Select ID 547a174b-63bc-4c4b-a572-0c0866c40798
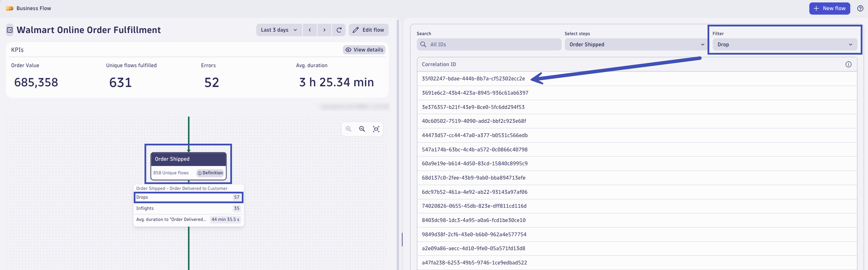Screen dimensions: 868x270 [637, 150]
